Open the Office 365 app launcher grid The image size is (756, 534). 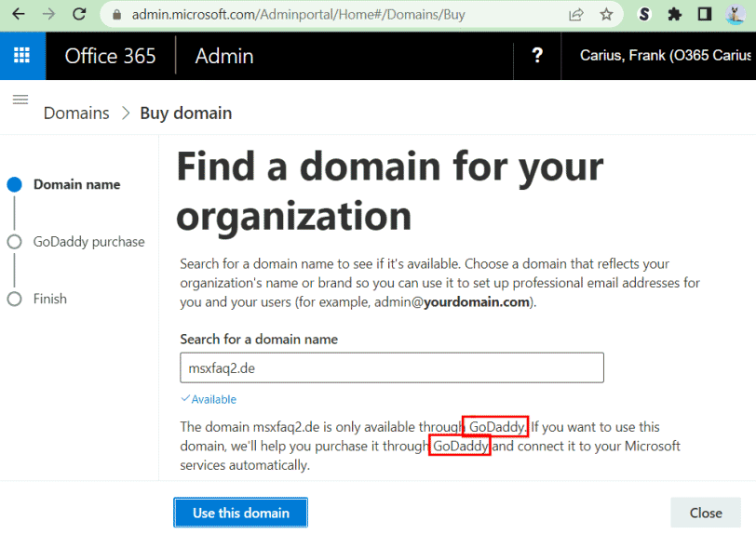click(21, 56)
